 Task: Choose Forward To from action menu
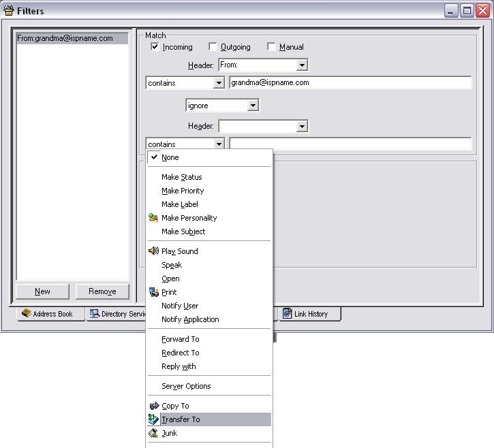(x=181, y=339)
